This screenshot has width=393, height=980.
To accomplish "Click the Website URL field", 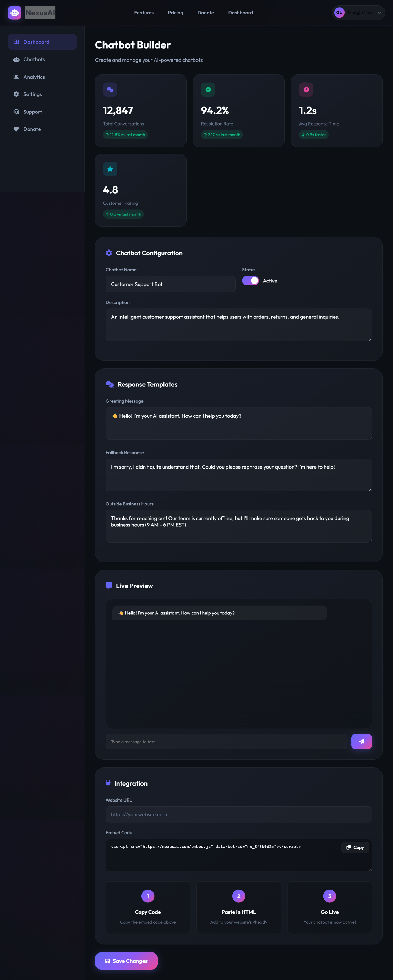I will [x=238, y=814].
